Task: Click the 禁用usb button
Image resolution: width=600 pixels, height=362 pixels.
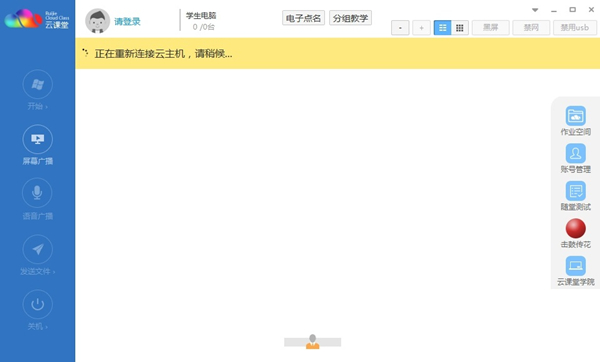Action: tap(575, 28)
